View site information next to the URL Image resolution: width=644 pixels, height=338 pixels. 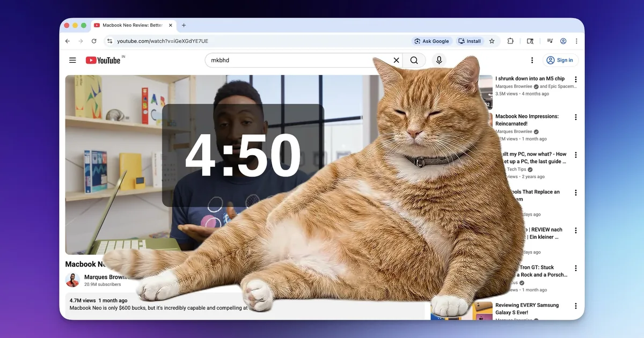coord(109,41)
